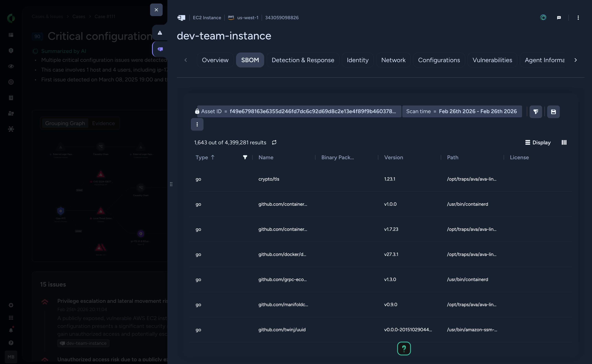The height and width of the screenshot is (364, 592).
Task: Switch to the Detection & Response tab
Action: click(x=302, y=60)
